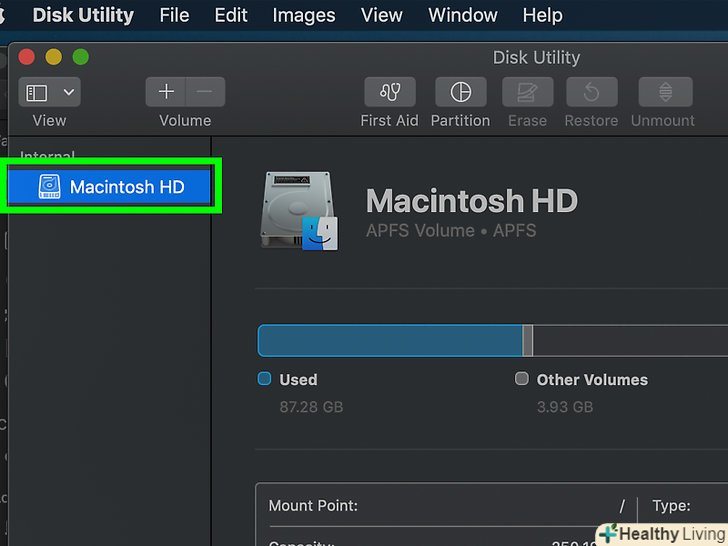Click the gray Other Volumes swatch
Screen dimensions: 728x546
pyautogui.click(x=521, y=379)
